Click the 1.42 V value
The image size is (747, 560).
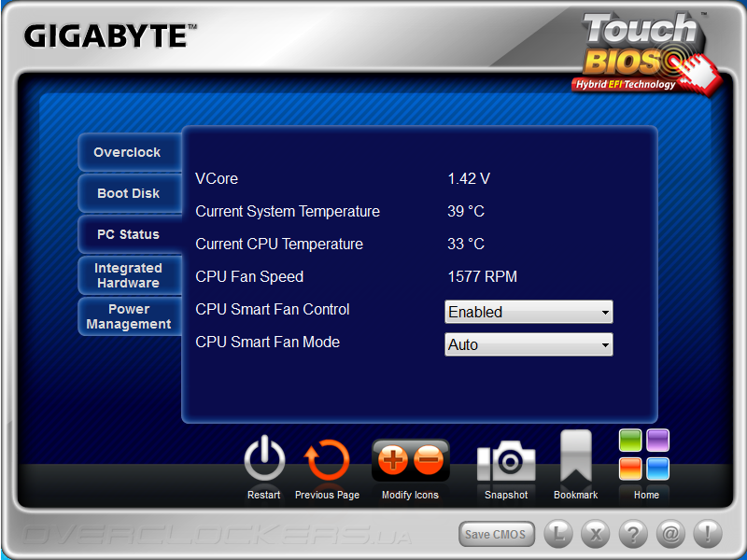469,178
